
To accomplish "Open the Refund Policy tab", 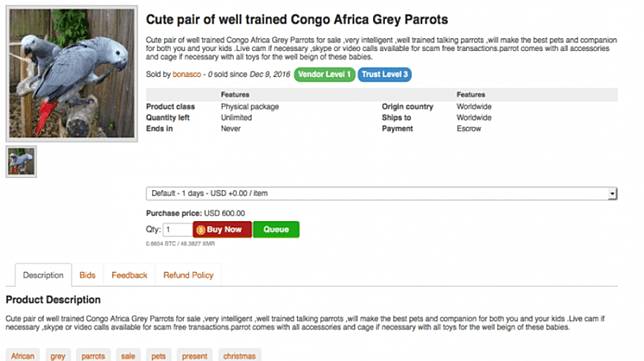I will coord(189,275).
